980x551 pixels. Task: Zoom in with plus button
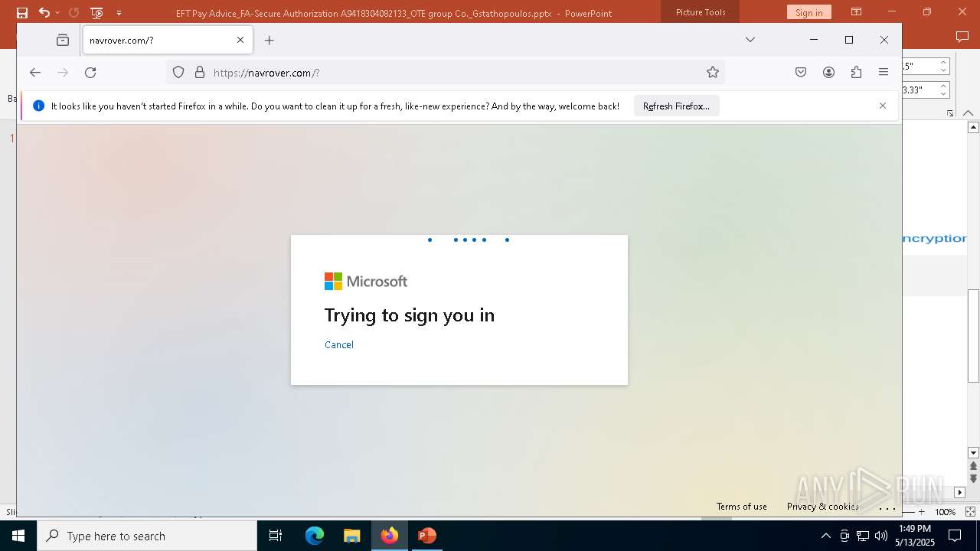tap(922, 512)
